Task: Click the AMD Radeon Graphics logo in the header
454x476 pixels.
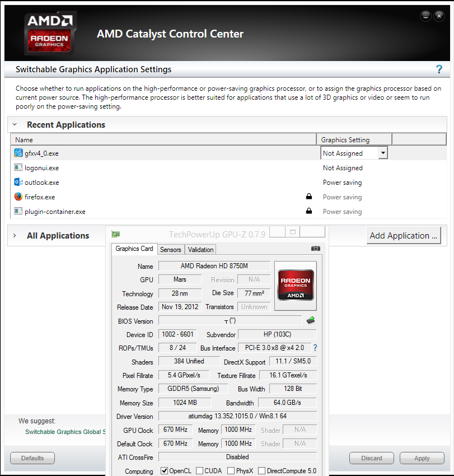Action: (50, 33)
